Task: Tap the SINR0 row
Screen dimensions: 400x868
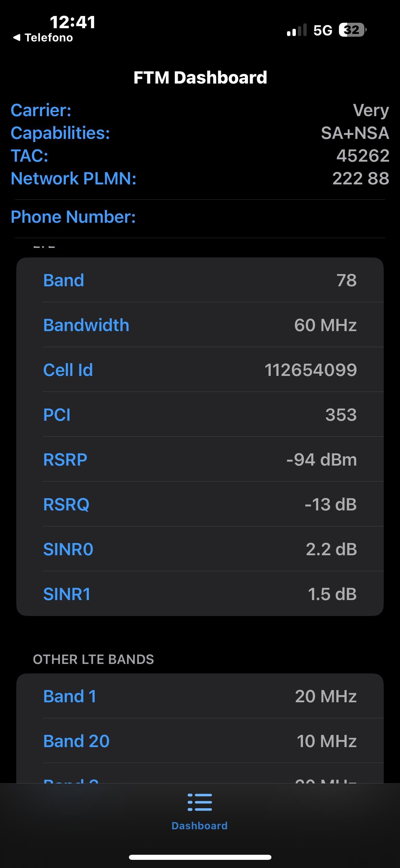Action: coord(200,549)
